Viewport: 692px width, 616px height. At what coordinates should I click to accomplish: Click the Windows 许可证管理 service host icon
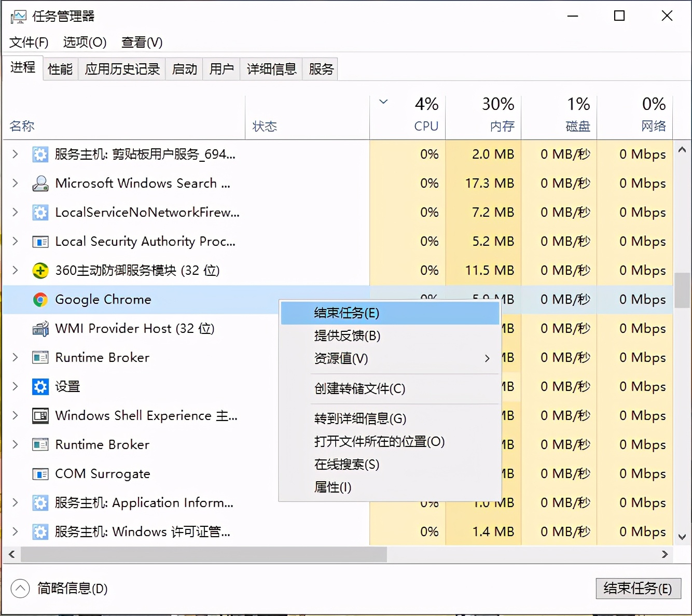click(x=40, y=531)
